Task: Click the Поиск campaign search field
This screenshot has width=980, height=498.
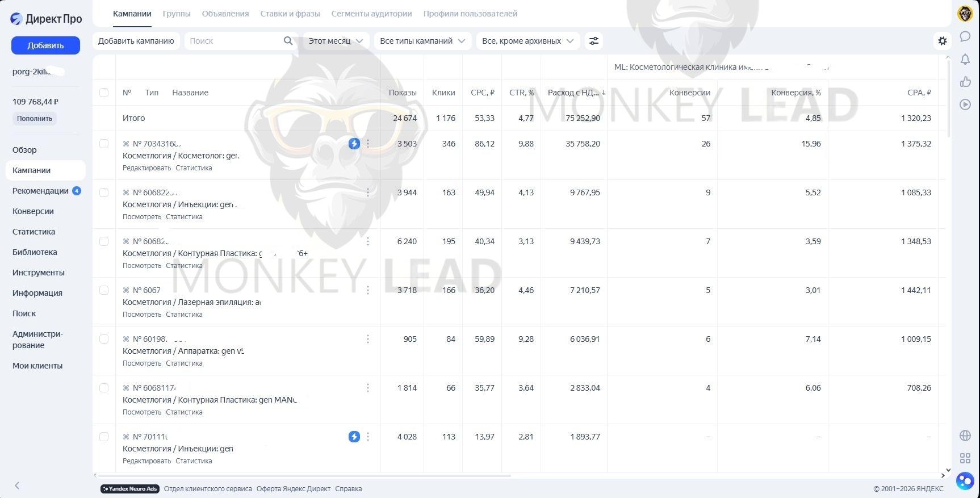Action: (x=234, y=41)
